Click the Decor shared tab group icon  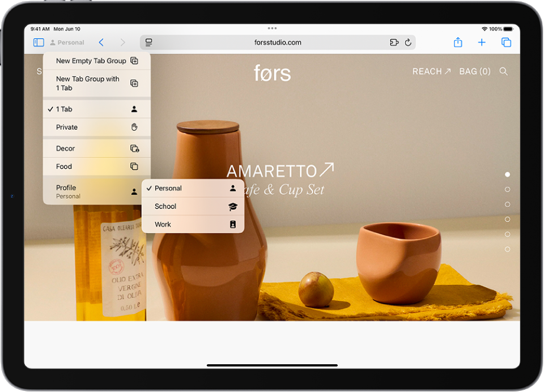[135, 148]
